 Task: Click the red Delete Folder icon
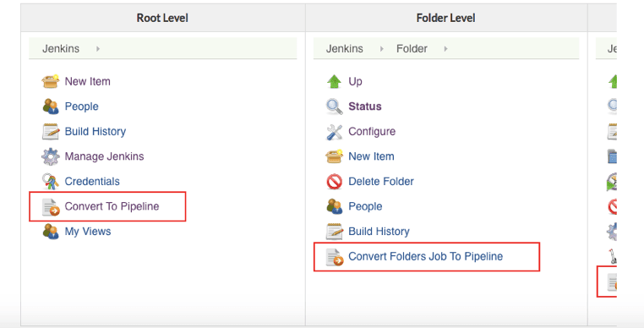pos(335,182)
